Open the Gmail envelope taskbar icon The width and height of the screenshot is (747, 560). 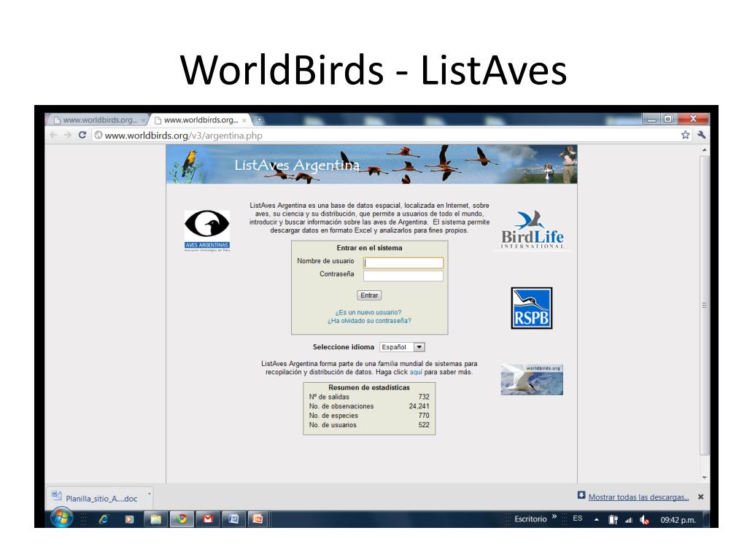tap(208, 519)
